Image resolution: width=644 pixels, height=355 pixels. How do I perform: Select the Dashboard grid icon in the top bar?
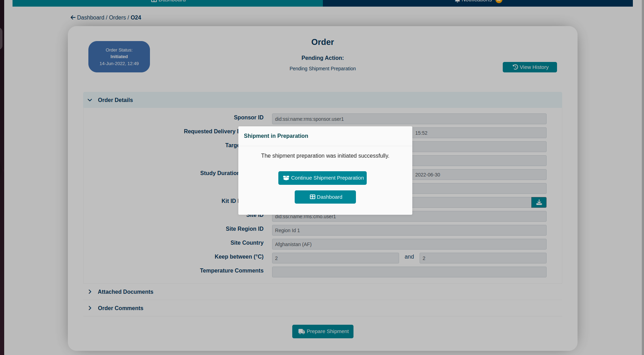[153, 1]
